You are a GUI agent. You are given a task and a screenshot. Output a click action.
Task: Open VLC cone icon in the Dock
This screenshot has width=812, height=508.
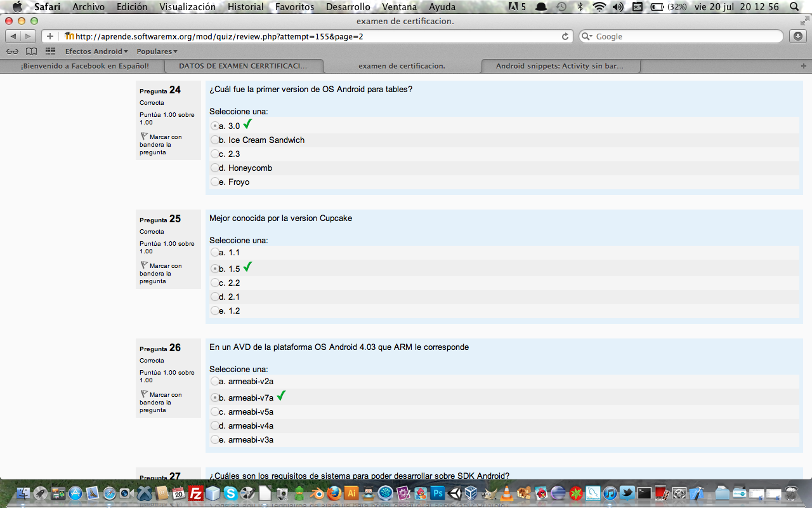(x=507, y=493)
